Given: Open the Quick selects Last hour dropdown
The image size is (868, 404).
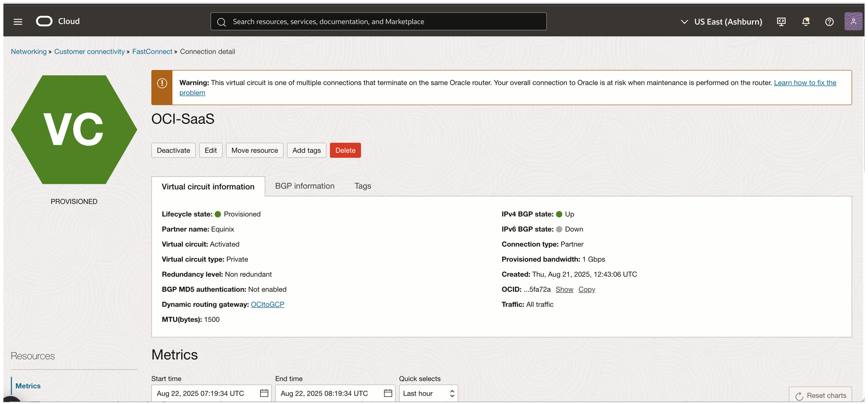Looking at the screenshot, I should pos(428,393).
